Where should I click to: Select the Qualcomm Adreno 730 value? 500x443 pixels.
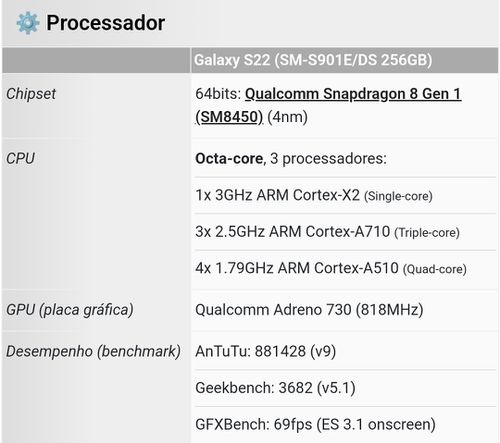pyautogui.click(x=309, y=310)
